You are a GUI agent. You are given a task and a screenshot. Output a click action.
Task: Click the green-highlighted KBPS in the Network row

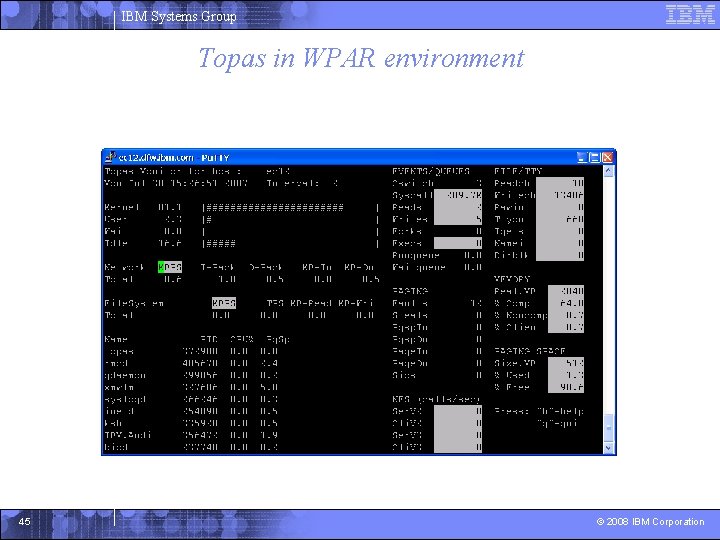click(x=170, y=267)
